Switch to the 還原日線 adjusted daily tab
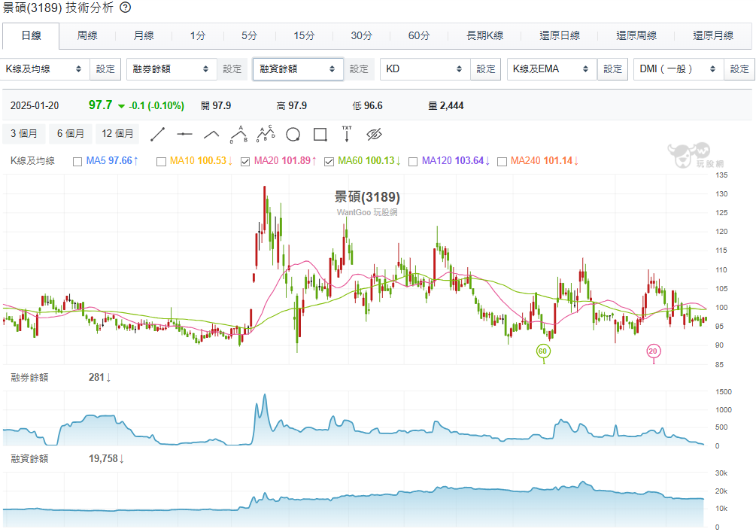Viewport: 756px width, 532px height. click(x=560, y=35)
